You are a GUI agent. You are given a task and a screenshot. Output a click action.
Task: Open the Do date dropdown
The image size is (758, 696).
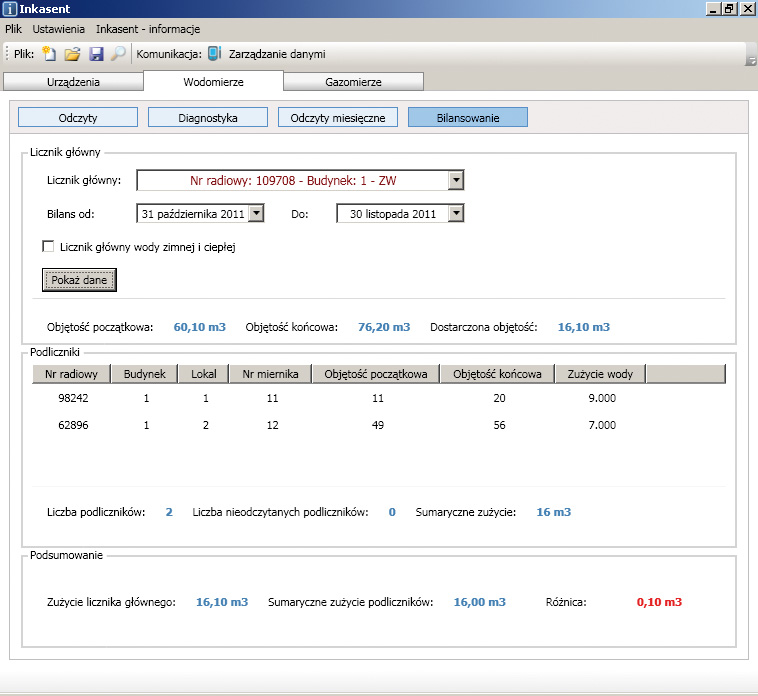pyautogui.click(x=455, y=213)
